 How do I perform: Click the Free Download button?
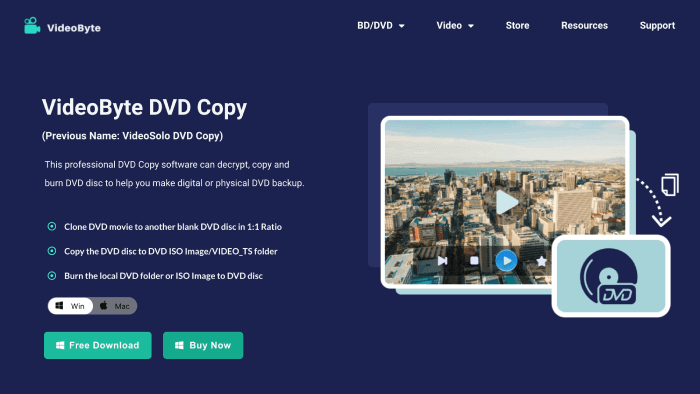pyautogui.click(x=98, y=345)
